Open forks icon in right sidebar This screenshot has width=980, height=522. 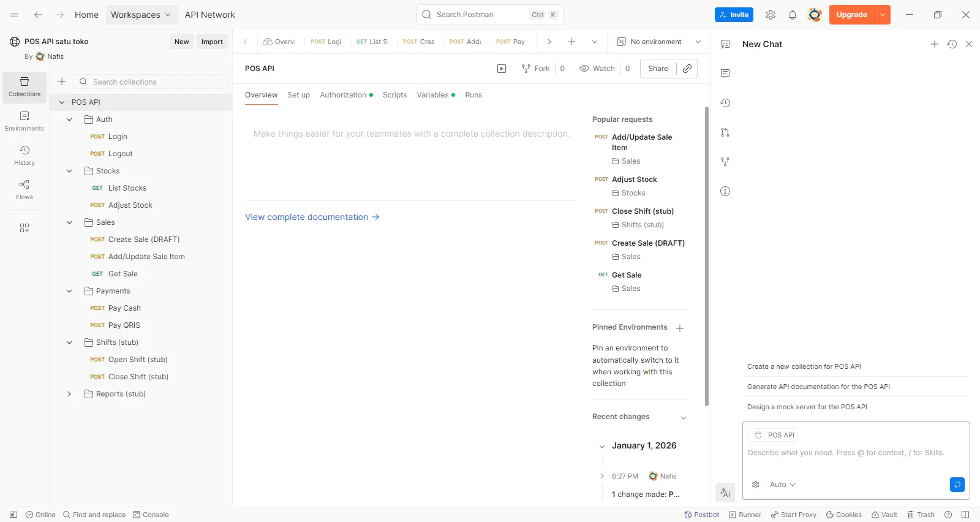(x=725, y=162)
